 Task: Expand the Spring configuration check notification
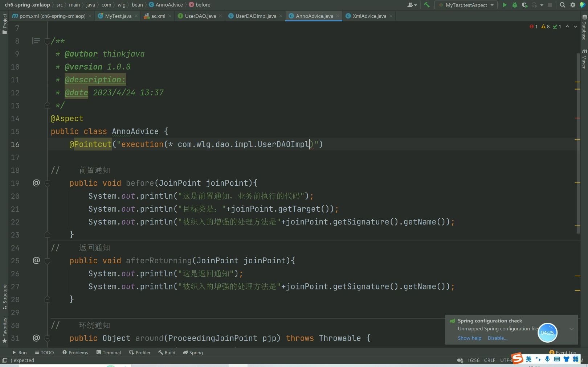click(x=571, y=329)
